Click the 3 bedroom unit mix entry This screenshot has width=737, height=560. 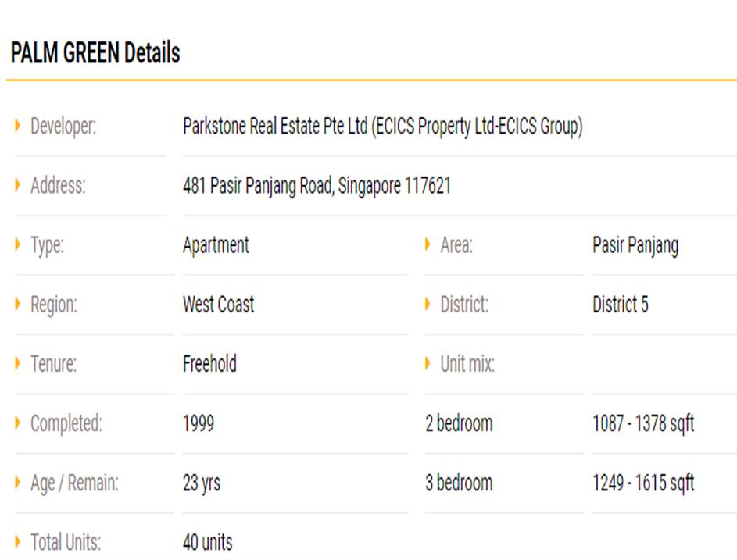(459, 483)
